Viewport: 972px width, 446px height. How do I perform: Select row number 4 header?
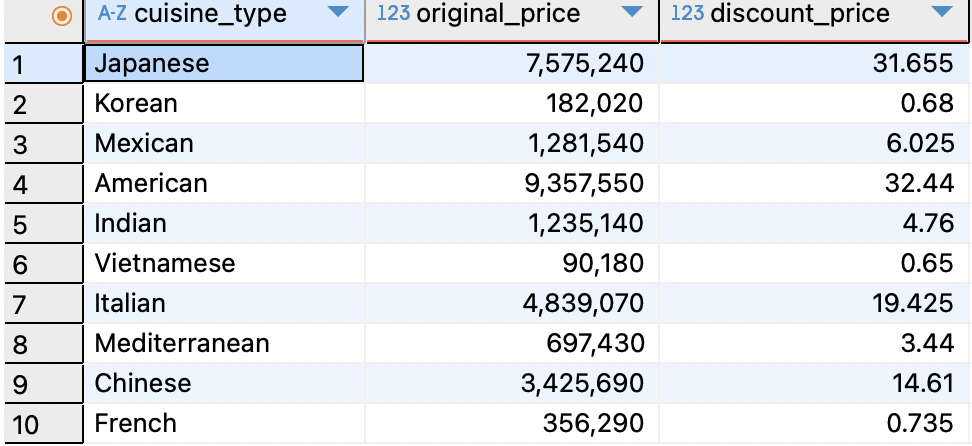[x=43, y=184]
